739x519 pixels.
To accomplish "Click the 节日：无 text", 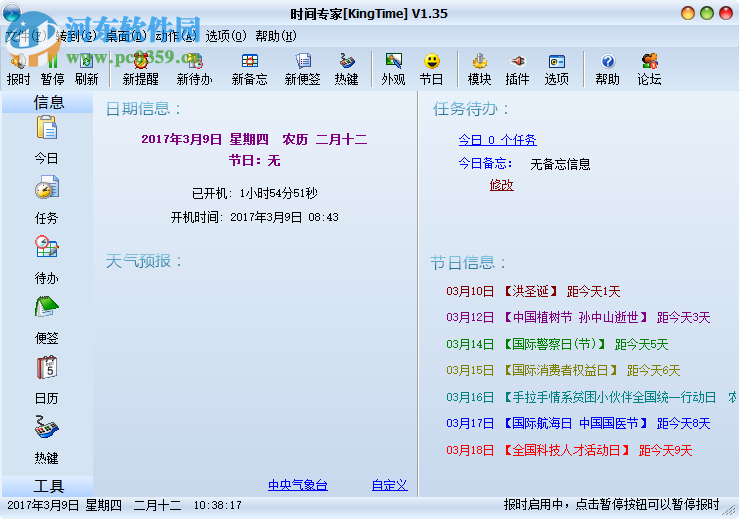I will (x=255, y=161).
